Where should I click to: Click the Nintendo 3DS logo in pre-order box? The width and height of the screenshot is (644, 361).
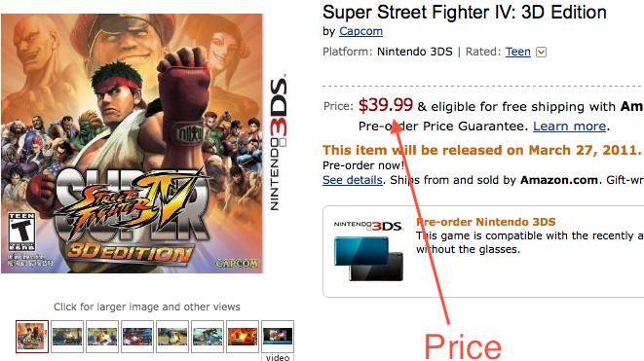[368, 226]
